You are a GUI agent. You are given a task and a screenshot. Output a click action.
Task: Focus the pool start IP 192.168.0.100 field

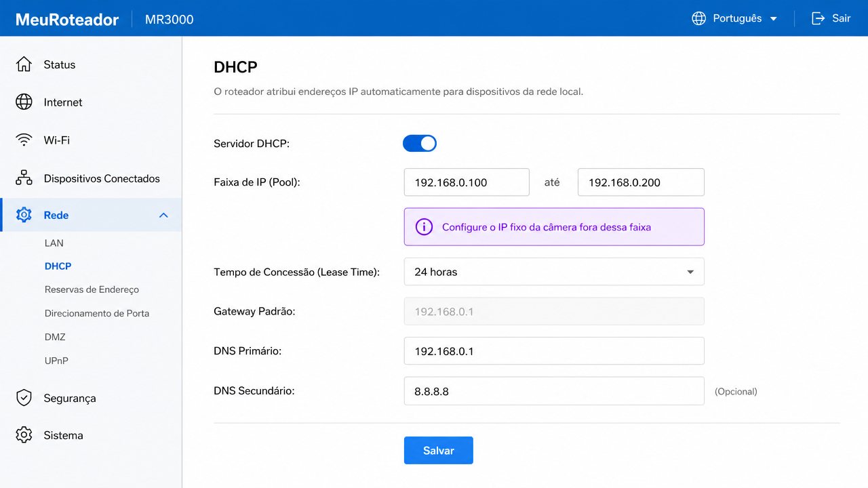[x=467, y=182]
